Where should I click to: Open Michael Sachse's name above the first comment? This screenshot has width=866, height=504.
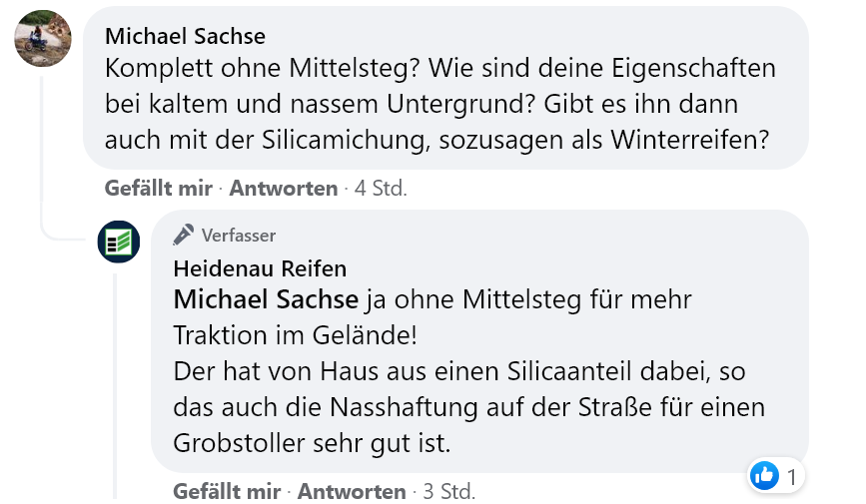click(185, 37)
